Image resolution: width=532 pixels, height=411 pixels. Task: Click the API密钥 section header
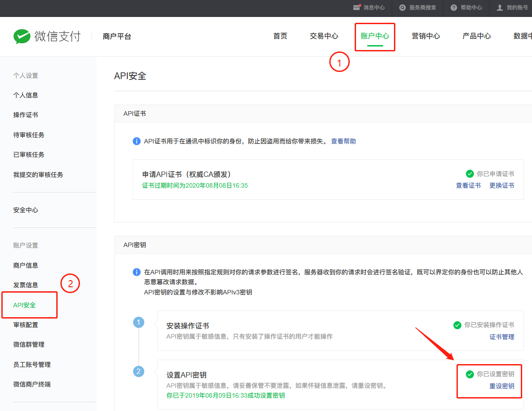(135, 245)
